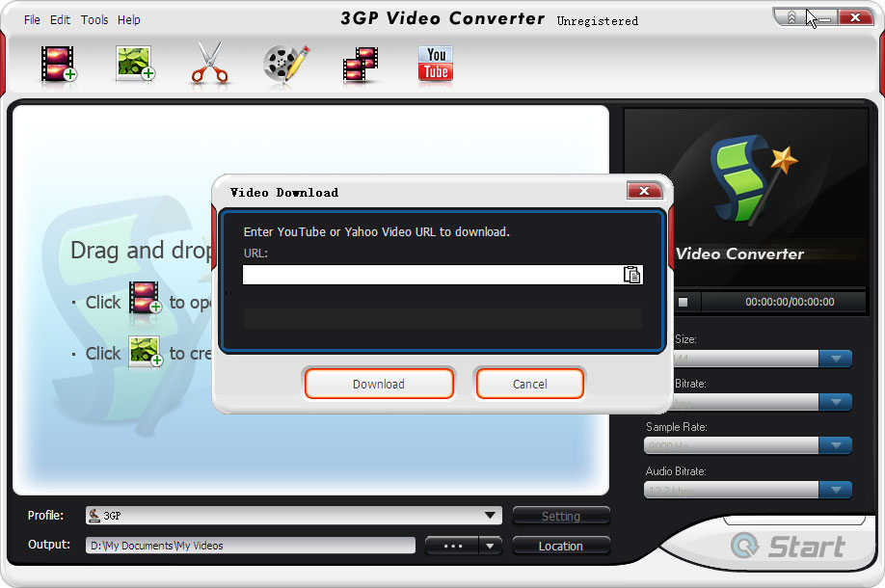Open the Audio Bitrate dropdown
This screenshot has height=588, width=885.
click(x=837, y=490)
